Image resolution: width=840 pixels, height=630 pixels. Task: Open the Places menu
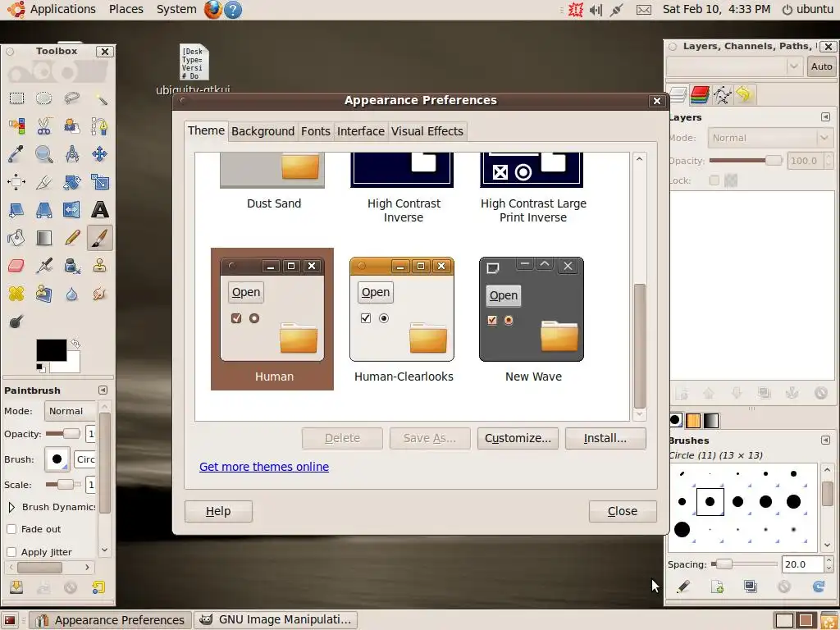point(126,9)
